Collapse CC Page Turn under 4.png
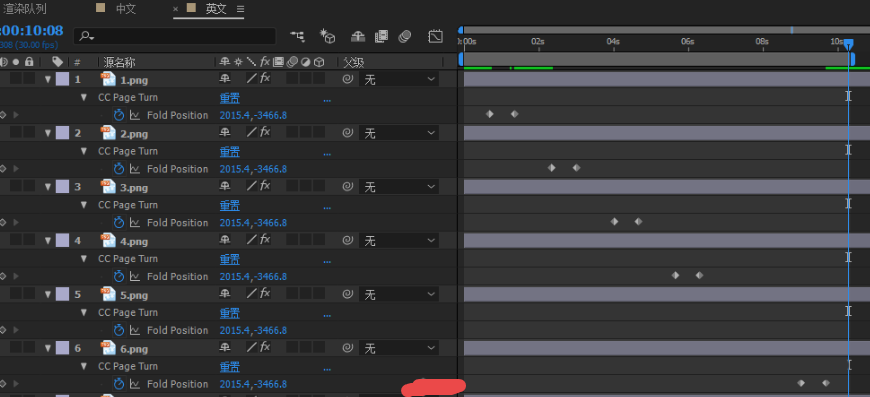This screenshot has height=397, width=870. tap(84, 258)
